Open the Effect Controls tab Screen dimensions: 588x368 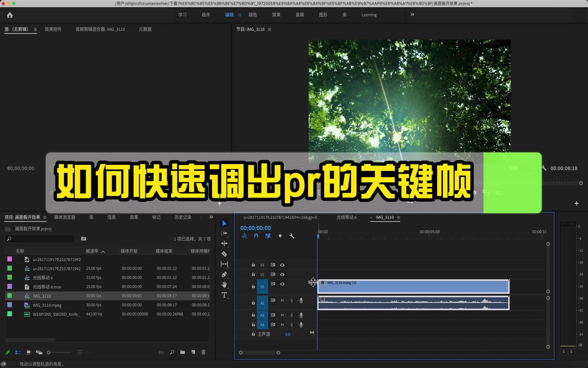(x=53, y=29)
